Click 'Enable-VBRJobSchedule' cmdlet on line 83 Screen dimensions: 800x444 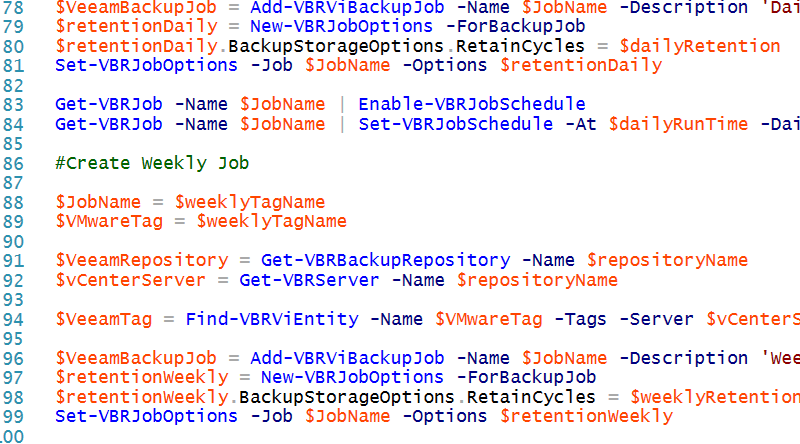[x=472, y=104]
